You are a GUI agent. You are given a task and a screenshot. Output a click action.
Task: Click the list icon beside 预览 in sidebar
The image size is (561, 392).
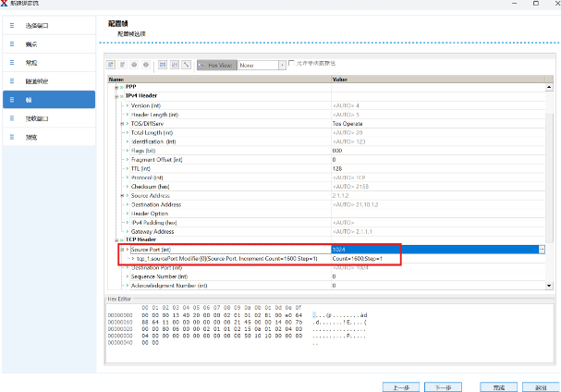point(12,137)
